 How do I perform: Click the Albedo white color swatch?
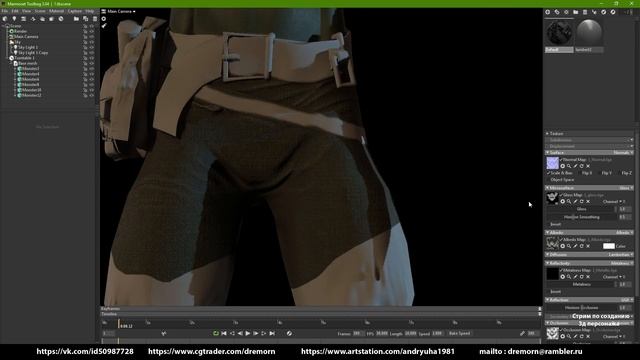coord(609,246)
